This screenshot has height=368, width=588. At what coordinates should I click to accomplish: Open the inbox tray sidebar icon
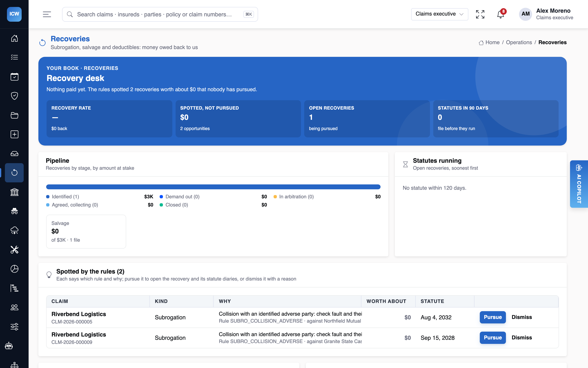[14, 154]
